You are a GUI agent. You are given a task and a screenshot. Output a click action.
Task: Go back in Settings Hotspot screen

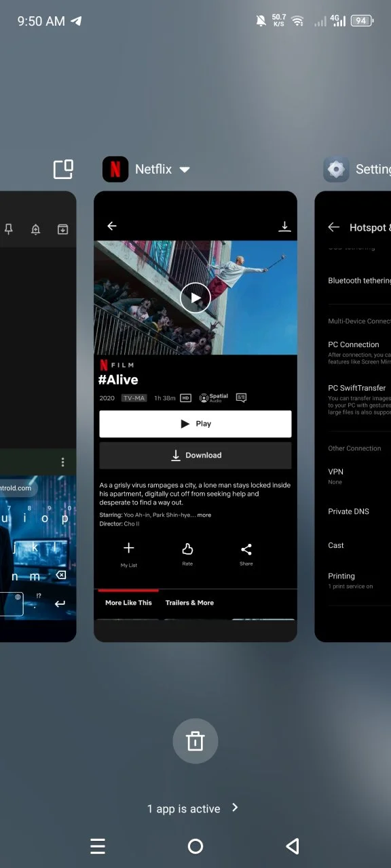click(x=333, y=227)
